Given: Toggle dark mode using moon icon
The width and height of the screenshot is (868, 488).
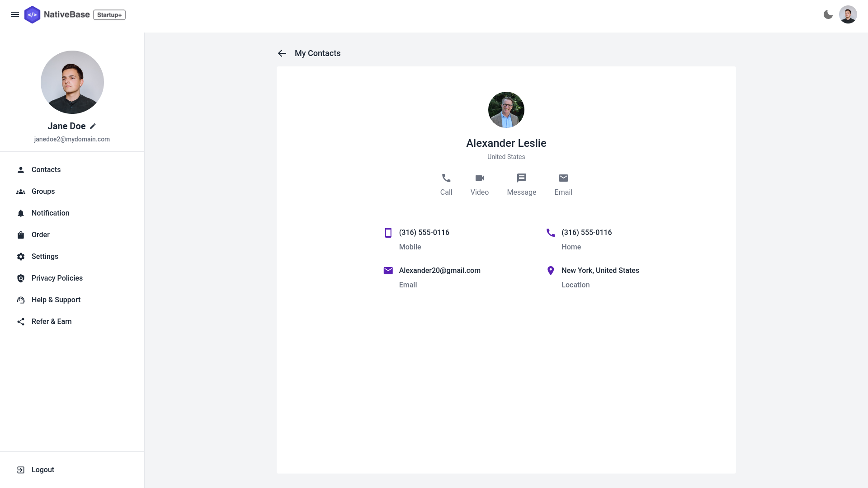Looking at the screenshot, I should tap(828, 14).
